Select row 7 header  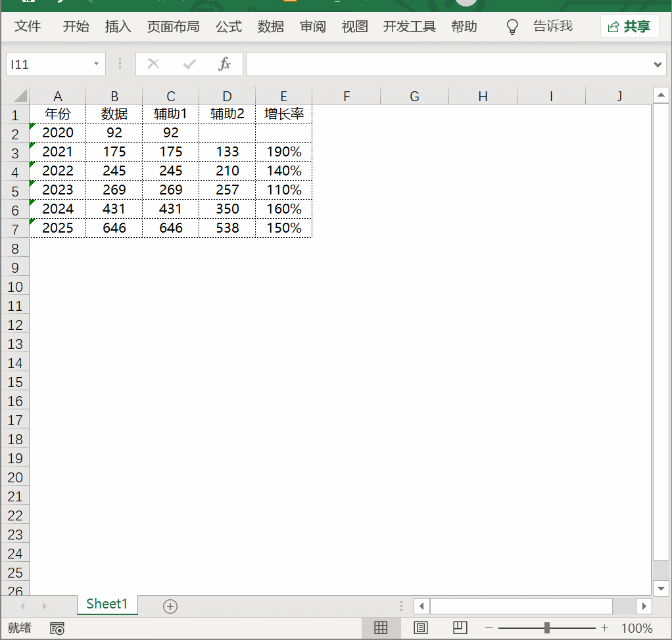(15, 229)
